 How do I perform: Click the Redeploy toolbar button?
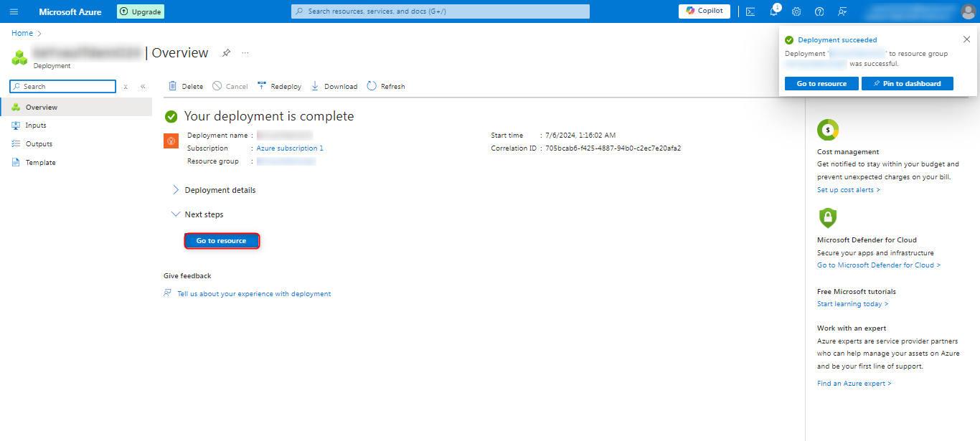coord(279,86)
